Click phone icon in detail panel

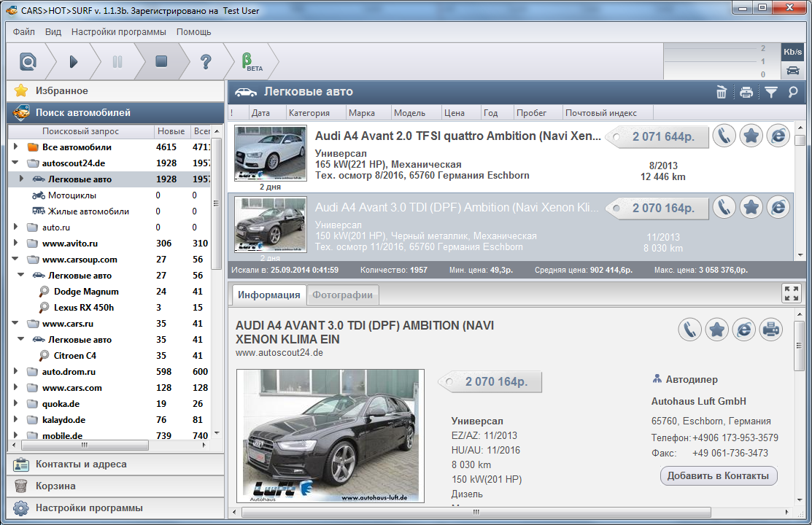tap(689, 330)
